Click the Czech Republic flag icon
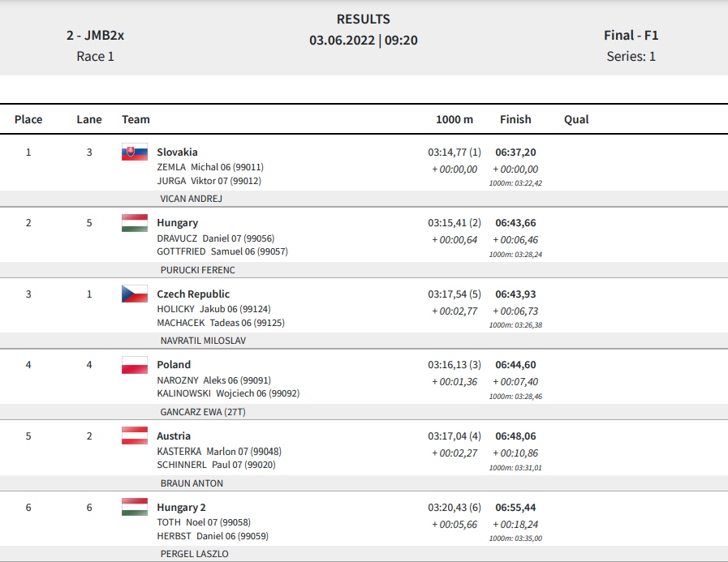The height and width of the screenshot is (562, 728). (135, 294)
